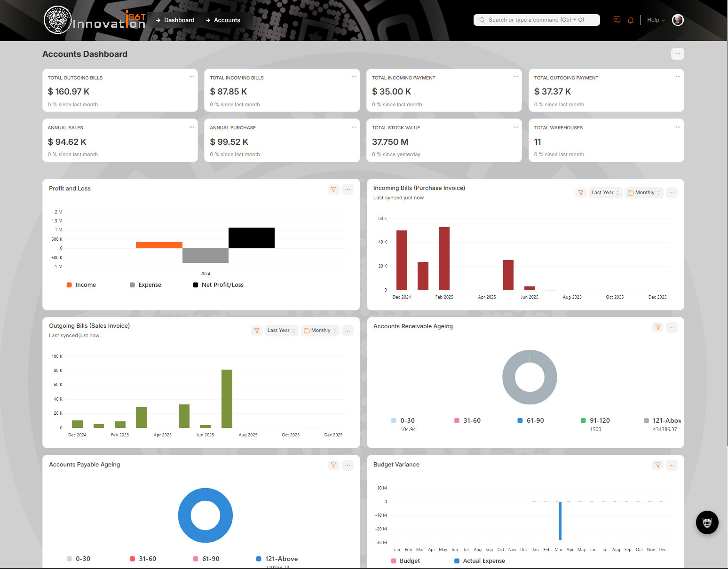Click the filter icon on Profit and Loss
Image resolution: width=728 pixels, height=569 pixels.
coord(333,190)
